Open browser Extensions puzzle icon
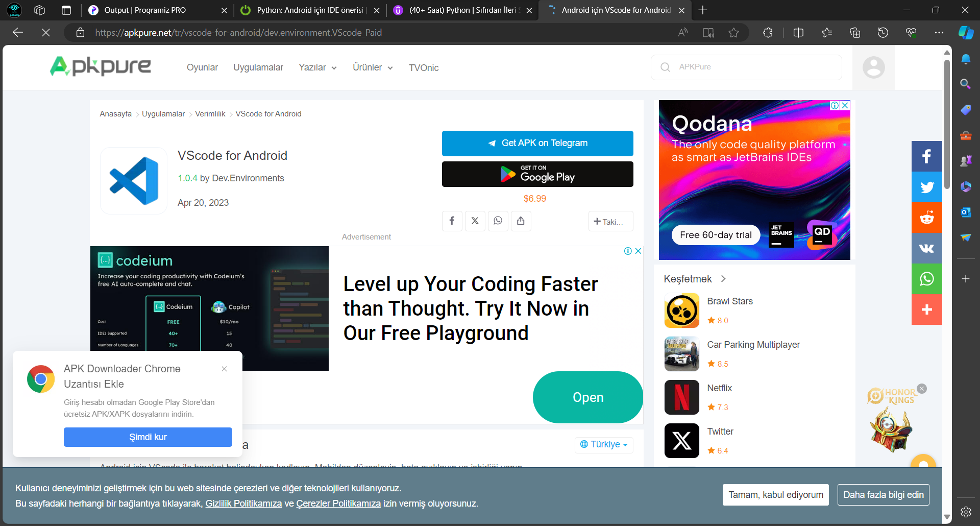980x526 pixels. [768, 33]
